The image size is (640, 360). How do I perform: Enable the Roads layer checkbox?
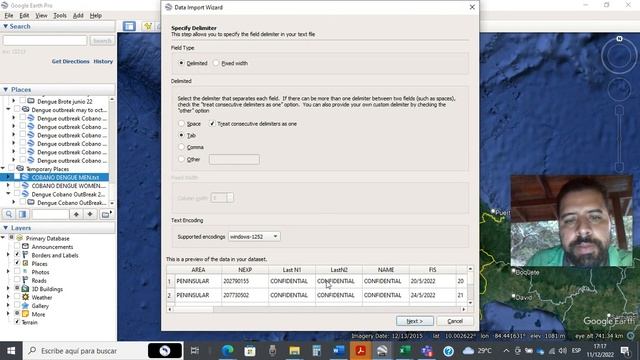click(x=17, y=280)
